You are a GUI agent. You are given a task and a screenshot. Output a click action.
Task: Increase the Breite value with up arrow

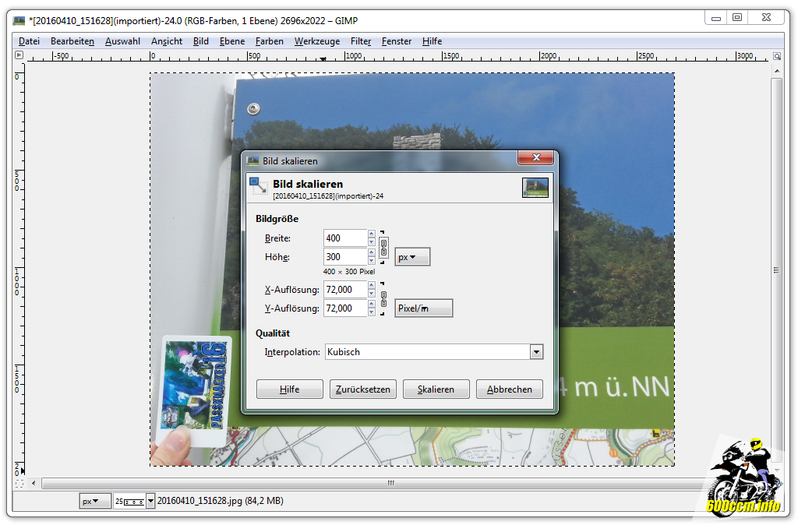pyautogui.click(x=372, y=234)
